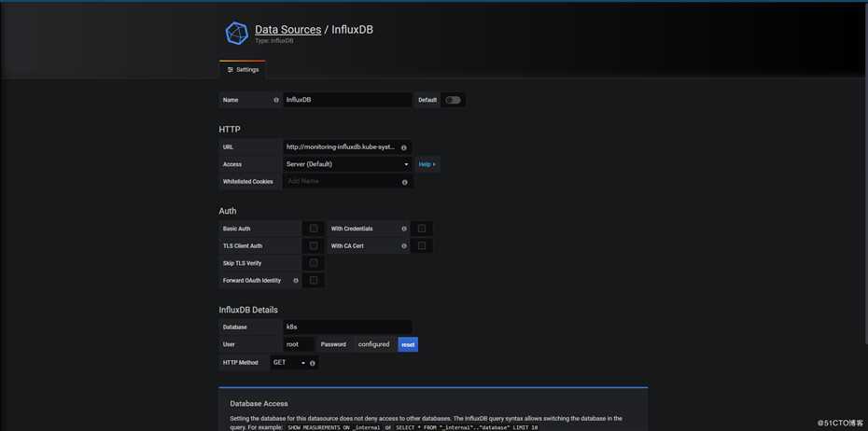Click the Whitelisted Cookies Add Name field

click(347, 182)
